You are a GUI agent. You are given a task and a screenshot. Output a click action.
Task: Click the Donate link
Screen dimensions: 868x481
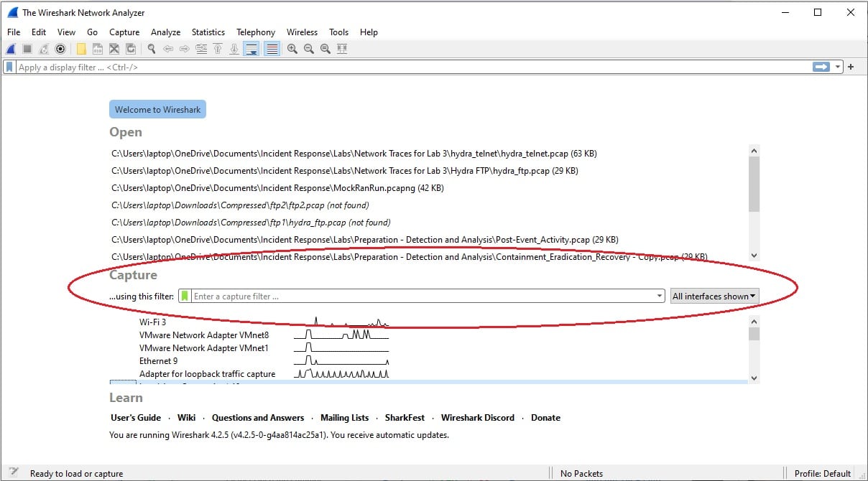(x=545, y=417)
